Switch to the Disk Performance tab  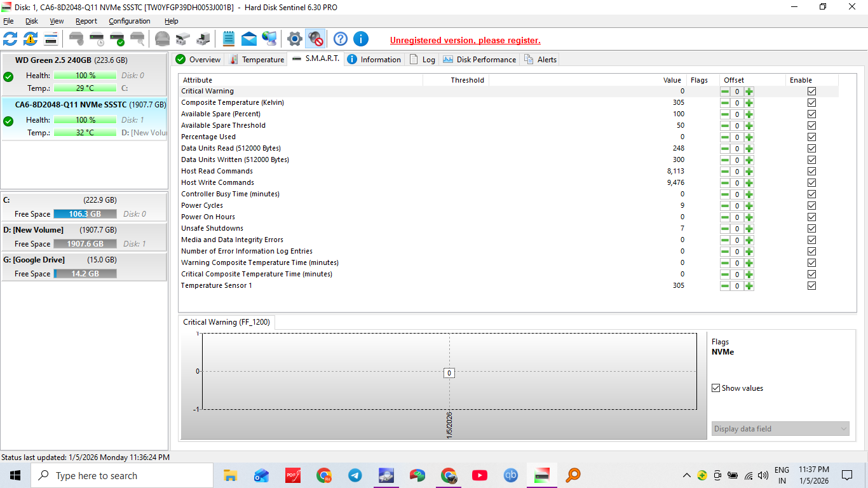tap(480, 60)
